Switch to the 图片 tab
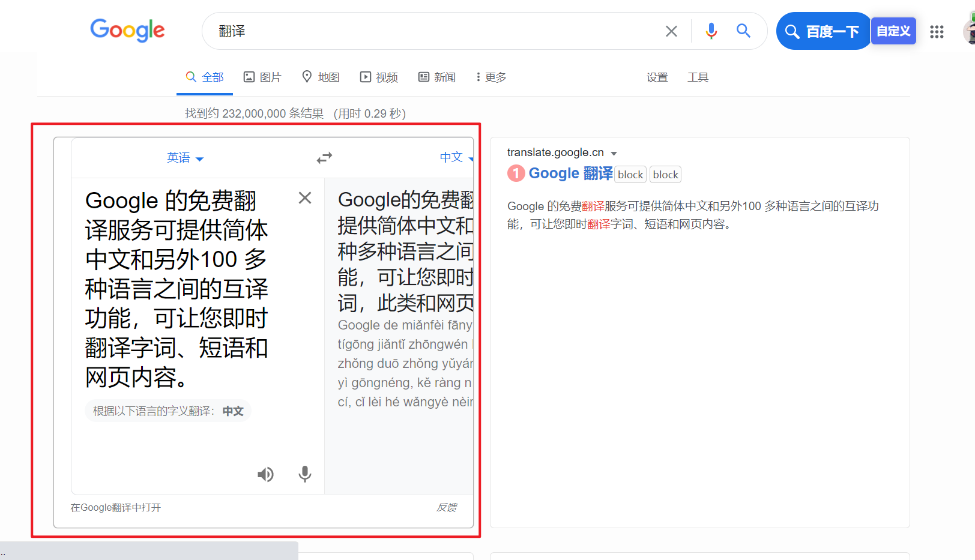 (x=262, y=77)
